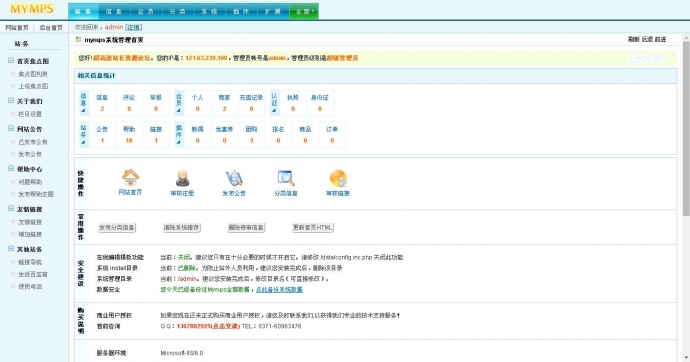Switch to the 扩展 top navigation tab
This screenshot has height=362, width=690.
click(x=273, y=11)
